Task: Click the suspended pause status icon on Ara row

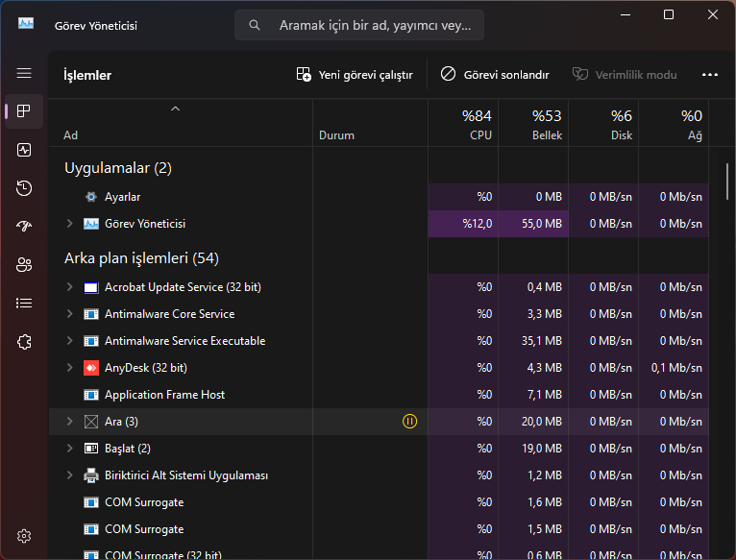Action: click(409, 422)
